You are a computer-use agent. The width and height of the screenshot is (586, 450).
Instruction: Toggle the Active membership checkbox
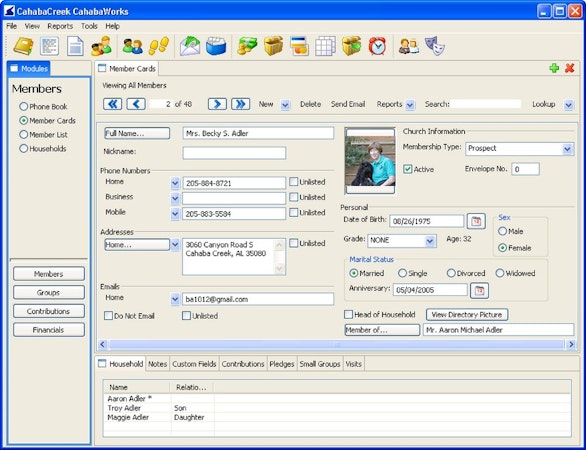(407, 169)
